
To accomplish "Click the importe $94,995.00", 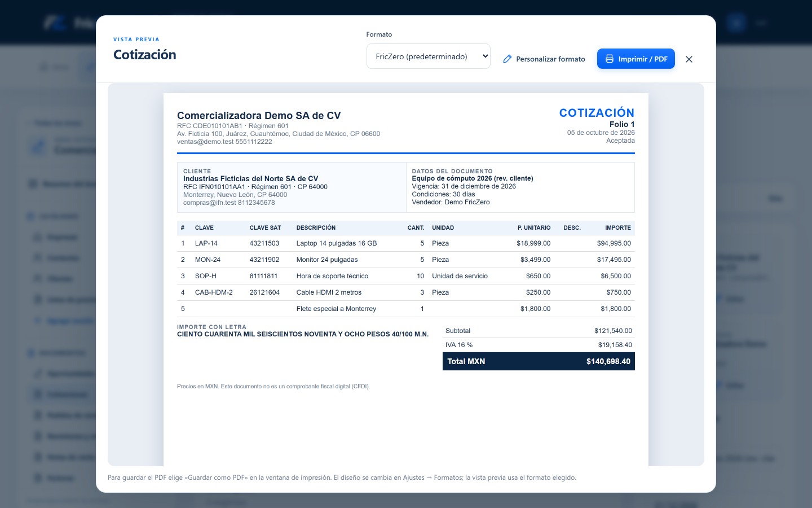I will point(614,243).
